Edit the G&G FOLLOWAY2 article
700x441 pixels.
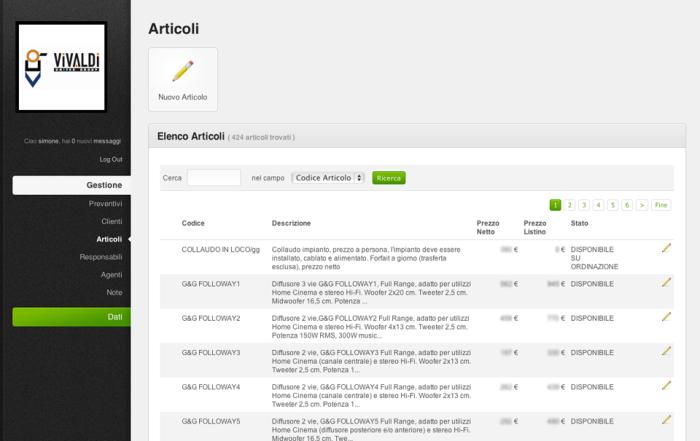tap(666, 316)
